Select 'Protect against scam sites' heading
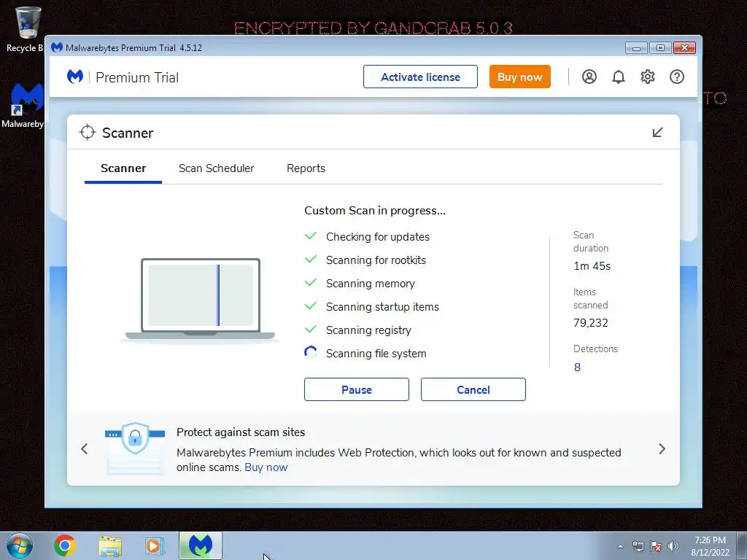The height and width of the screenshot is (560, 747). pyautogui.click(x=241, y=432)
